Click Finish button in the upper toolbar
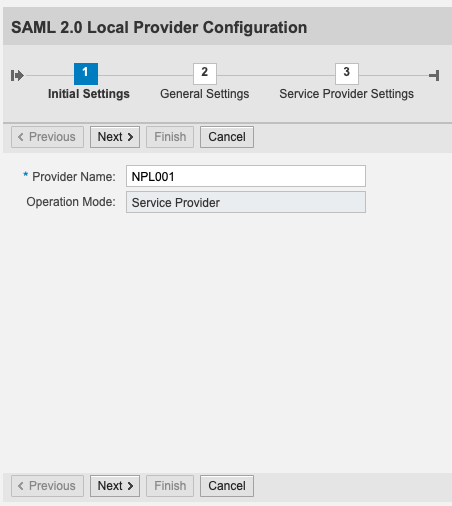 point(170,137)
